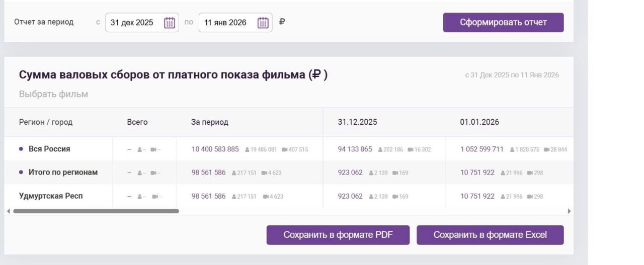Click the start date field 31 дек 2025
This screenshot has width=644, height=265.
click(132, 23)
